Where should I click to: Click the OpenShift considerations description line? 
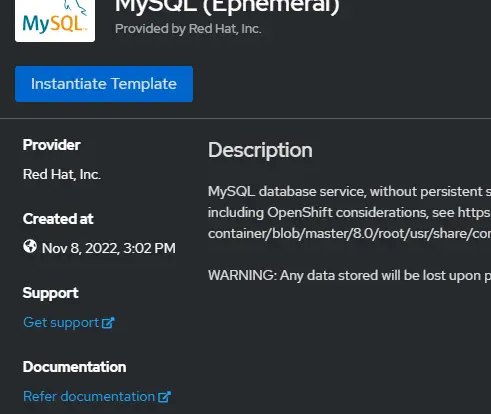[349, 213]
